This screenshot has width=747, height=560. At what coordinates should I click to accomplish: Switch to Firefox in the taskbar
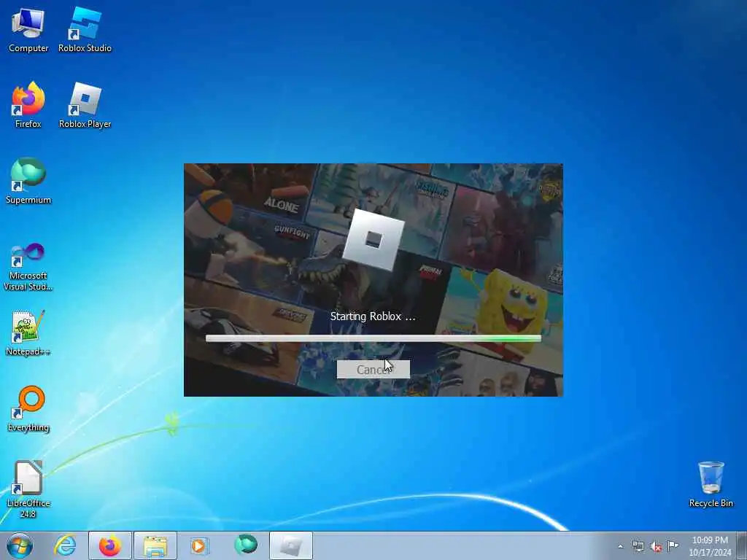pyautogui.click(x=109, y=545)
